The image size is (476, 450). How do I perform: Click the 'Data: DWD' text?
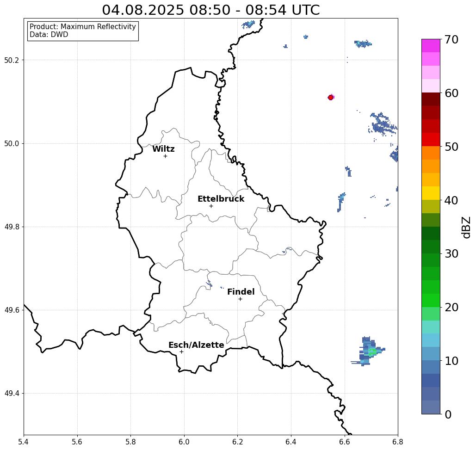pos(49,35)
